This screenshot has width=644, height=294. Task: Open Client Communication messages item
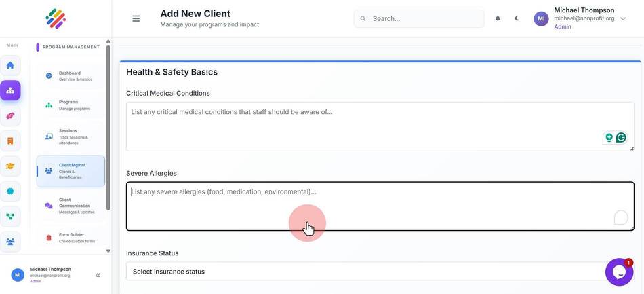[71, 206]
